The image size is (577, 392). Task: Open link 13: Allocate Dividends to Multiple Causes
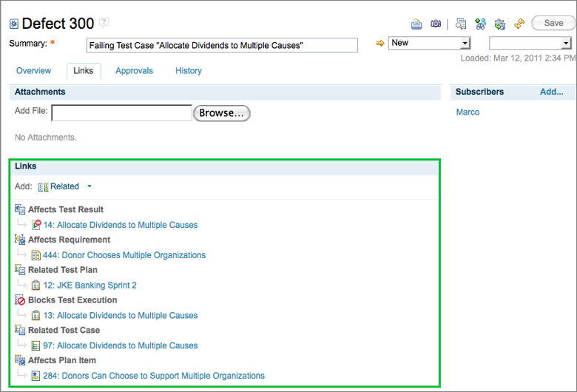coord(121,315)
